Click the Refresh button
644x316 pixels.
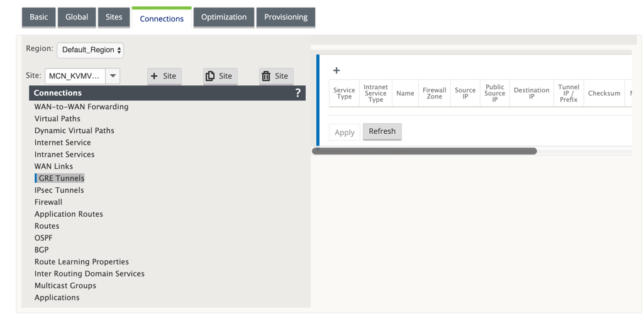pos(382,132)
